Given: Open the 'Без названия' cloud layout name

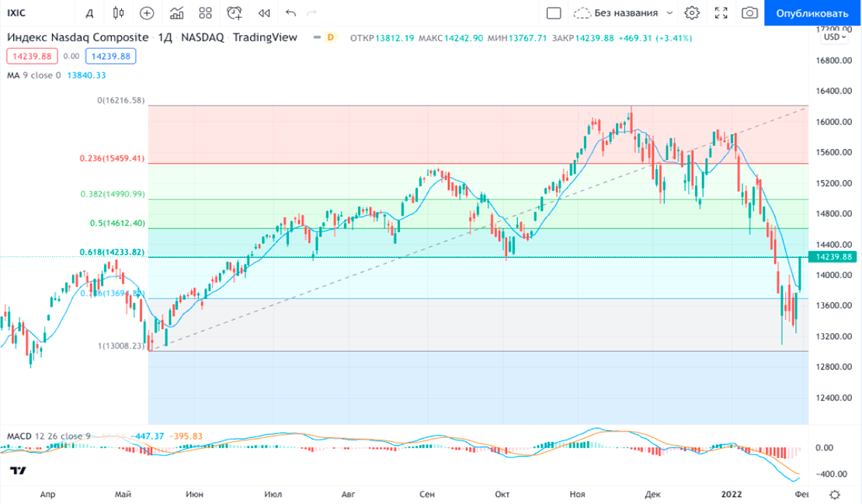Looking at the screenshot, I should pyautogui.click(x=616, y=13).
